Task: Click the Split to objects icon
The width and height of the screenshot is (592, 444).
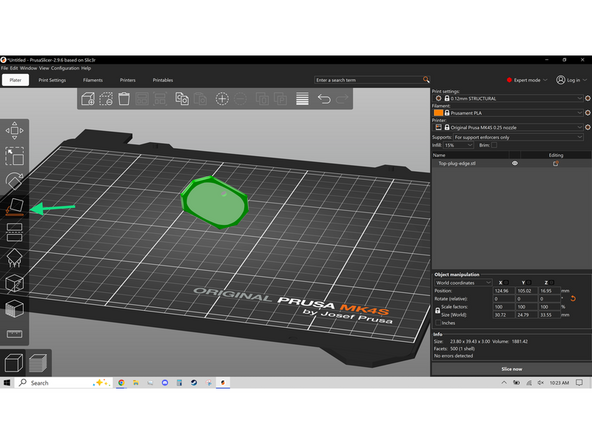Action: point(262,99)
